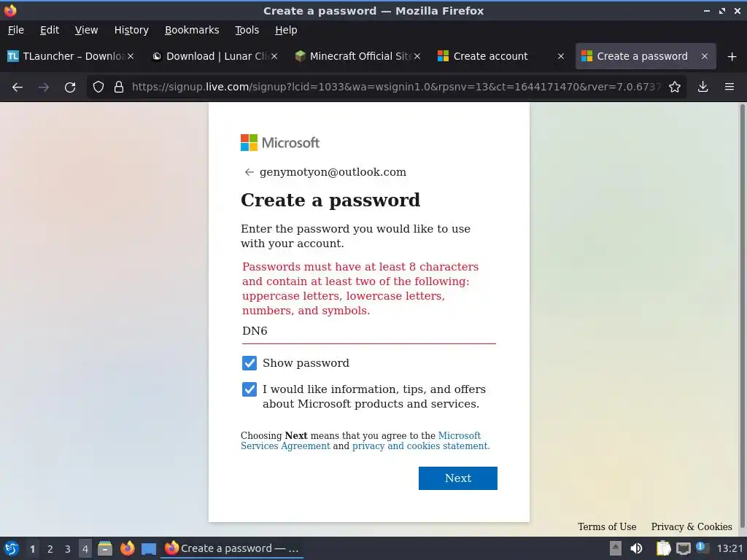The width and height of the screenshot is (747, 560).
Task: Click the clock showing 13:21
Action: coord(729,548)
